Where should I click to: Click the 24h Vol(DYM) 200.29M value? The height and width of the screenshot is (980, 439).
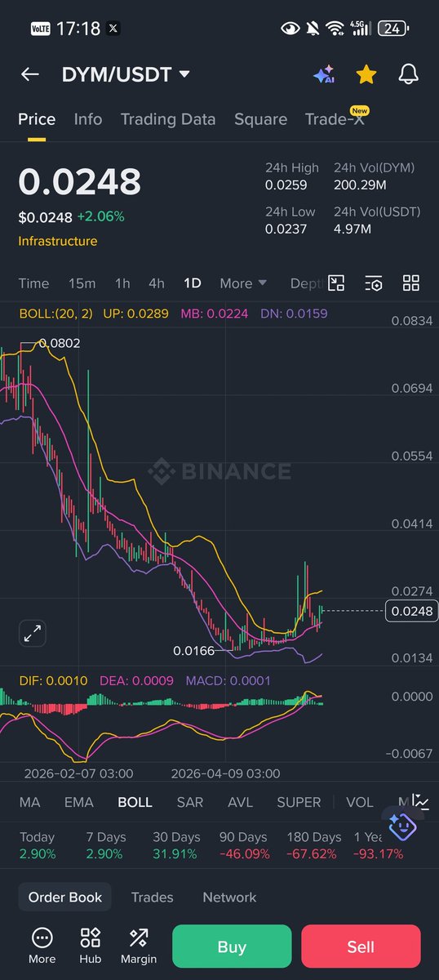pos(360,185)
